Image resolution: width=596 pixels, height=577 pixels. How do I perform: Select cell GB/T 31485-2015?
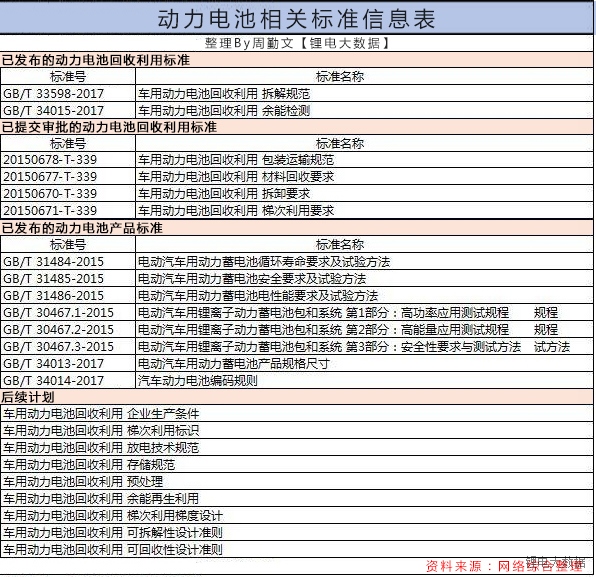click(x=68, y=279)
